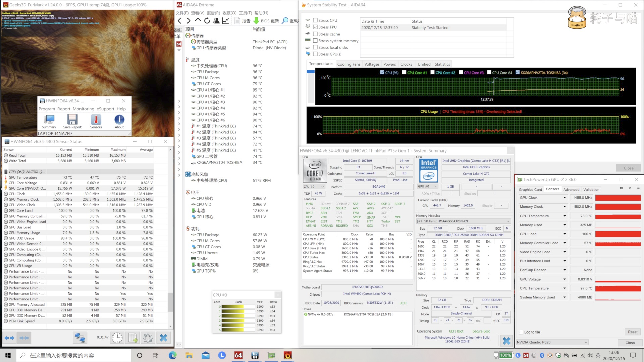
Task: Enable Stress cache checkbox
Action: (x=315, y=34)
